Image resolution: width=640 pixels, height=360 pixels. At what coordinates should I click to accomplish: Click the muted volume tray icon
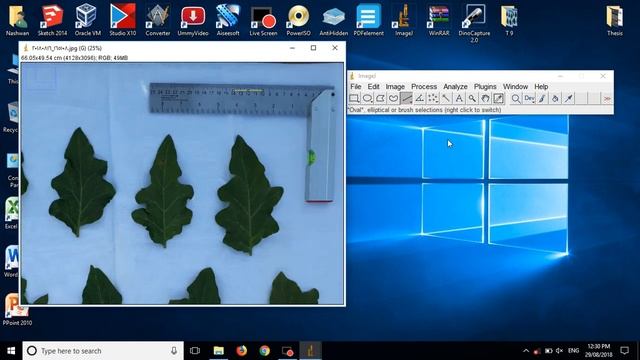(560, 351)
